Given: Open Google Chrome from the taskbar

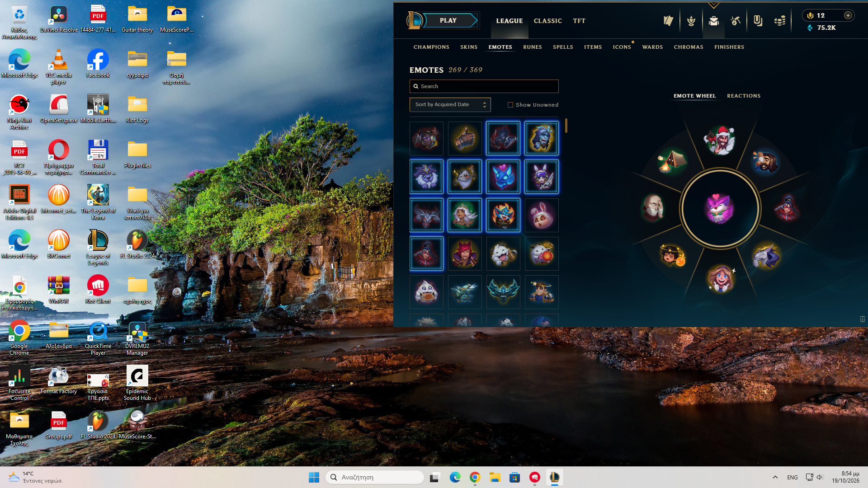Looking at the screenshot, I should (475, 477).
